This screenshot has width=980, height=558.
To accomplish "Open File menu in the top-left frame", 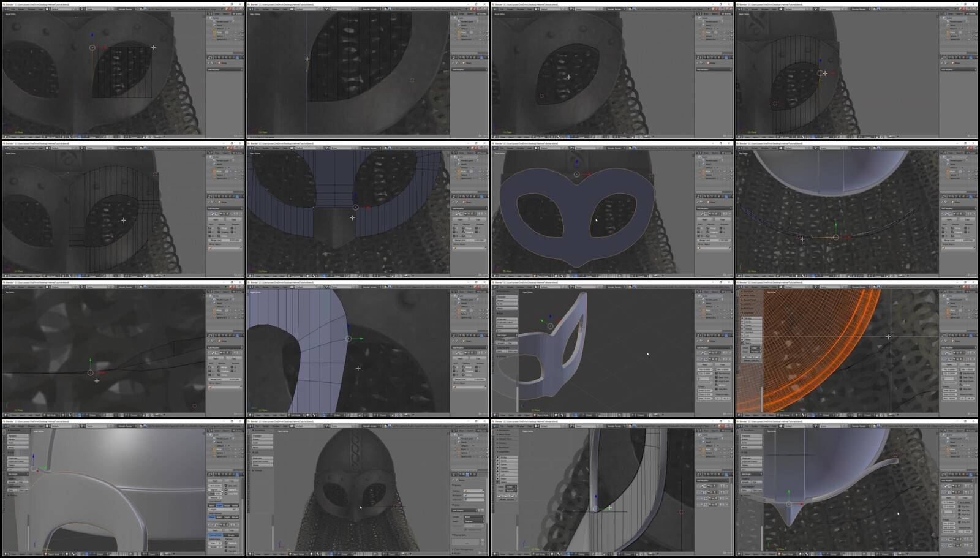I will [13, 9].
